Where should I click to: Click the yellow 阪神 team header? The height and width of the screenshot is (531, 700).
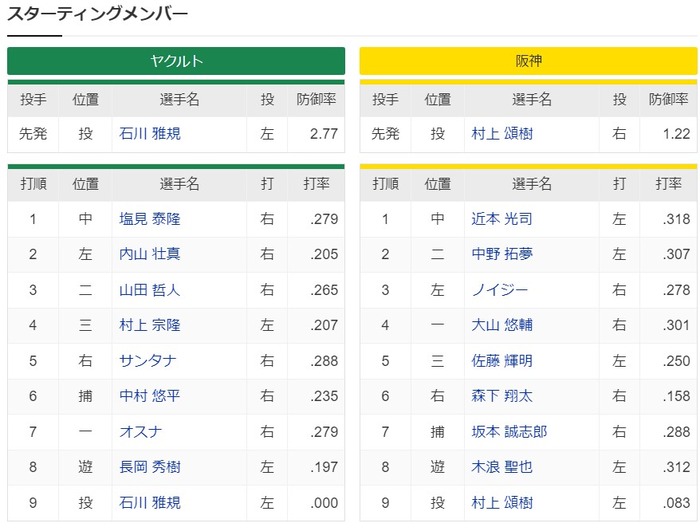pyautogui.click(x=528, y=61)
